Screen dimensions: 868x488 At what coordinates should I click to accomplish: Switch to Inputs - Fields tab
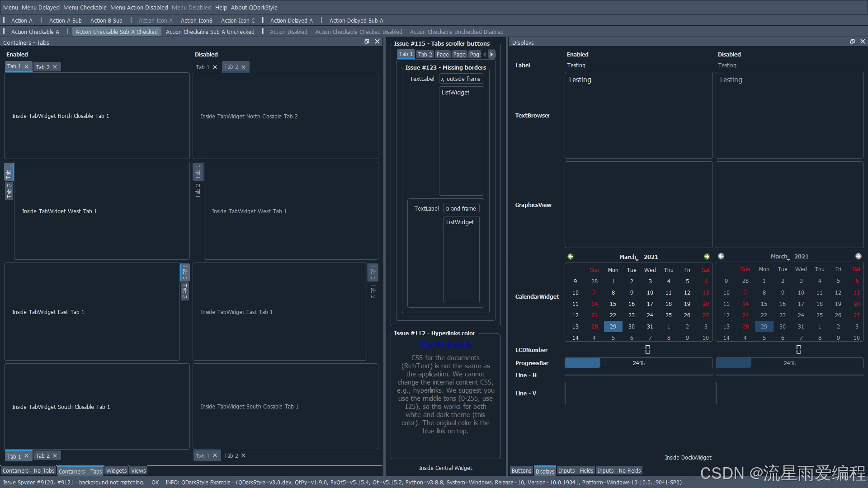(x=576, y=471)
